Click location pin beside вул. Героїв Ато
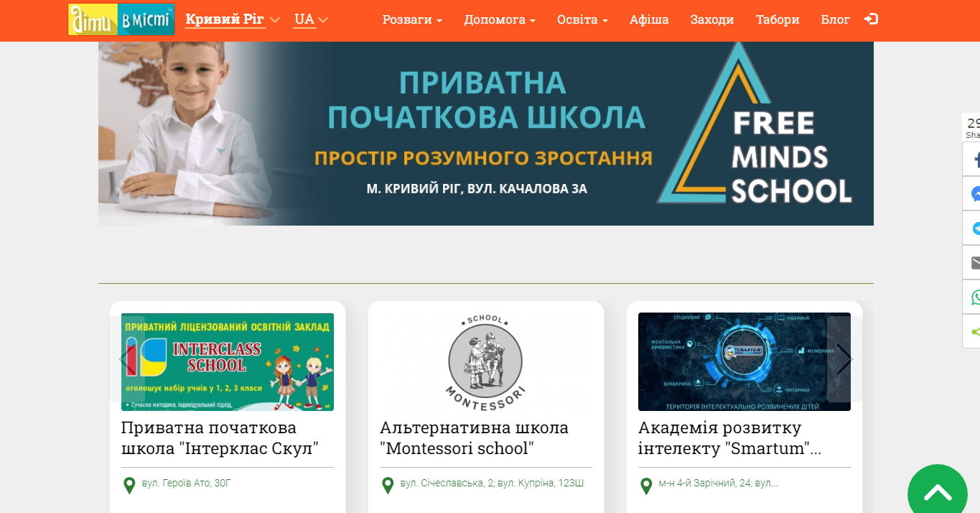The width and height of the screenshot is (980, 513). click(x=129, y=486)
